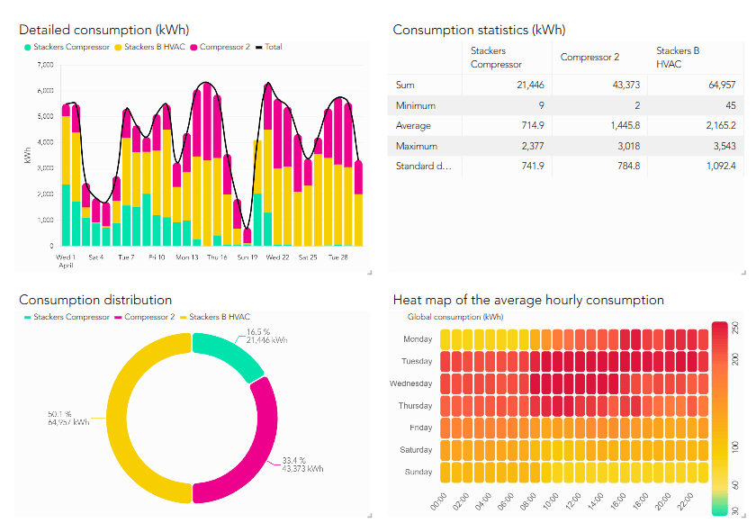
Task: Click the Wednesday row label in heat map
Action: coord(410,383)
